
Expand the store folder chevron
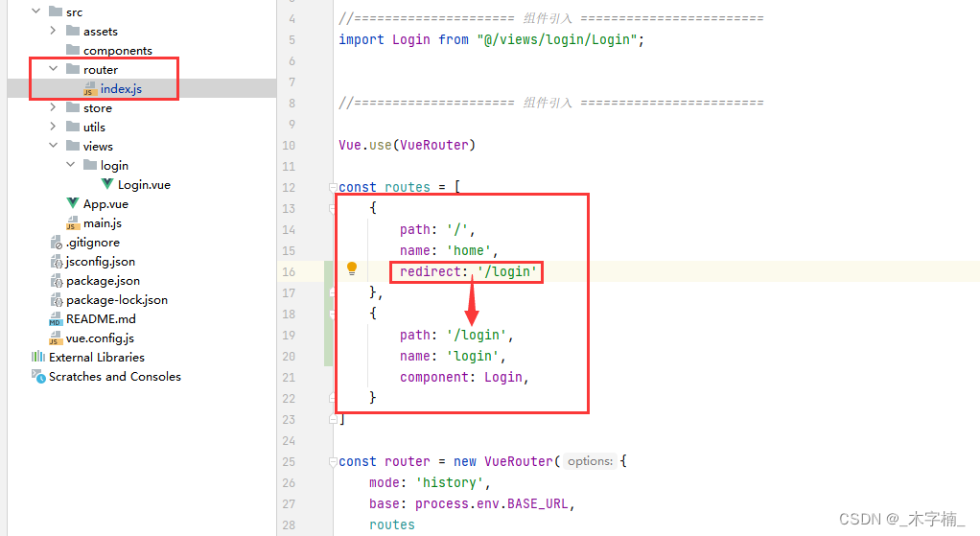[x=53, y=106]
